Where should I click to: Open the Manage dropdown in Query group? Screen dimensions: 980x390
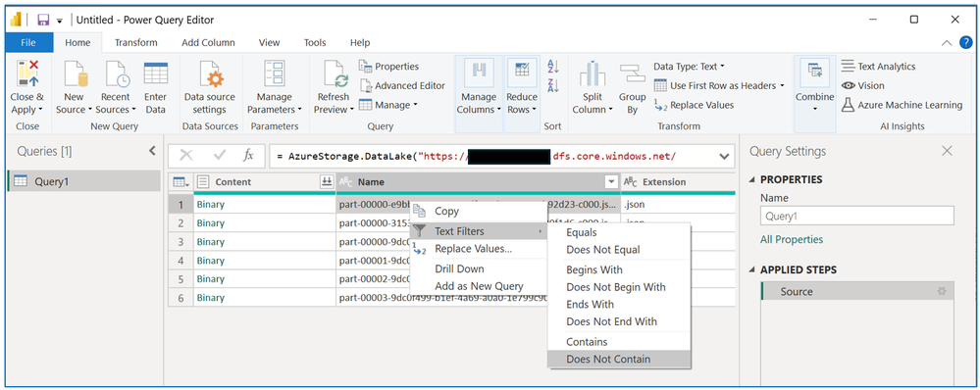click(388, 105)
